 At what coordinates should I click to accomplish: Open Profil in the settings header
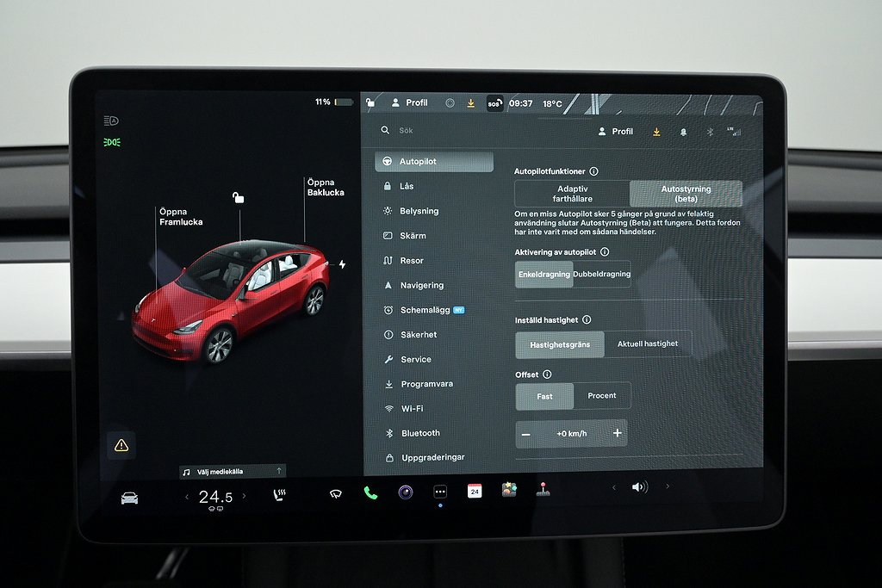pyautogui.click(x=615, y=132)
